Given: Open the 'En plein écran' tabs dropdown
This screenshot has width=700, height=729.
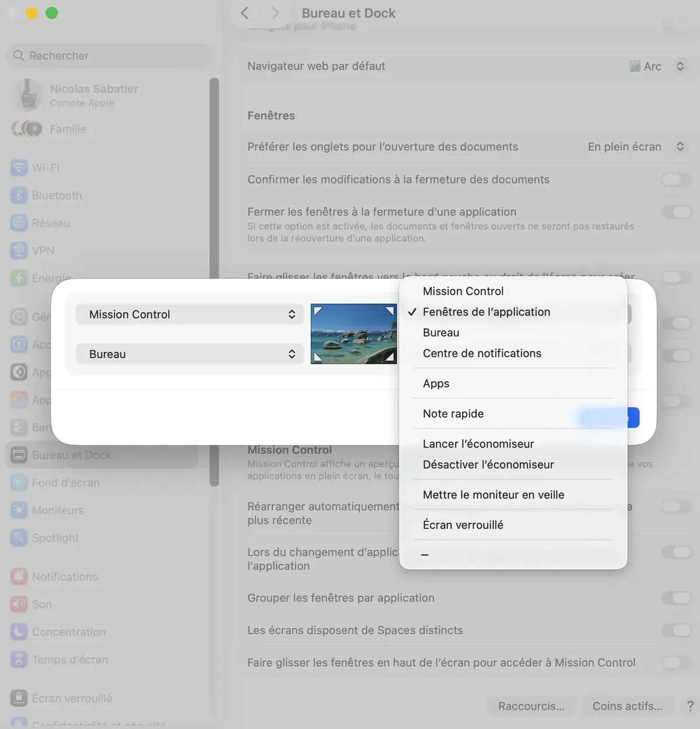Looking at the screenshot, I should pyautogui.click(x=636, y=147).
